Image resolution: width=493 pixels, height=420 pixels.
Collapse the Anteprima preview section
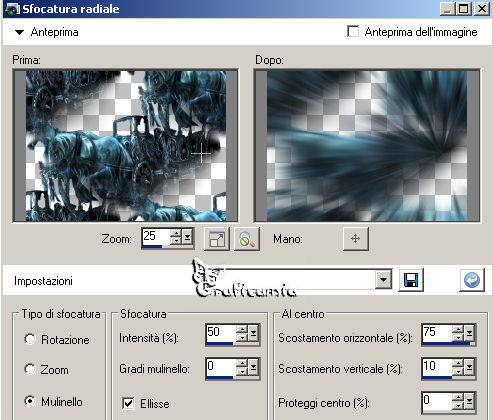pos(19,32)
